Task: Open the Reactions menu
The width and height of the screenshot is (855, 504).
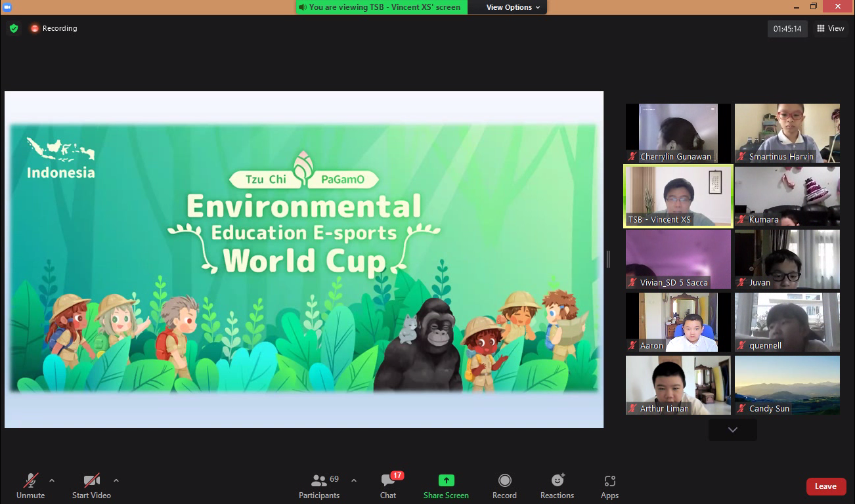Action: click(x=558, y=486)
